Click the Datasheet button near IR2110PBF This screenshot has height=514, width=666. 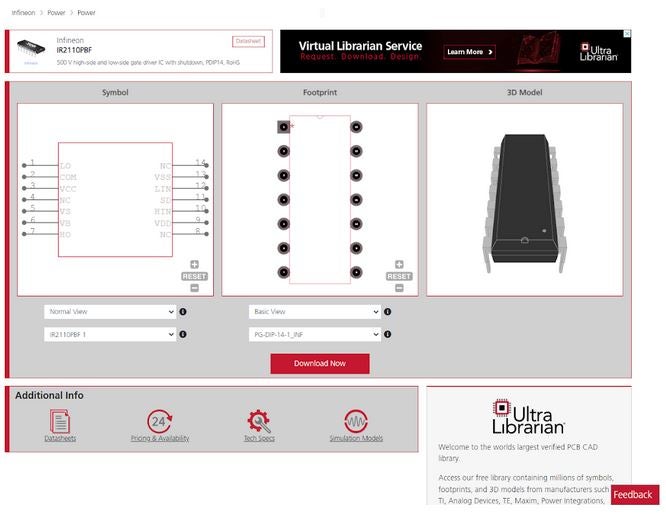(248, 41)
